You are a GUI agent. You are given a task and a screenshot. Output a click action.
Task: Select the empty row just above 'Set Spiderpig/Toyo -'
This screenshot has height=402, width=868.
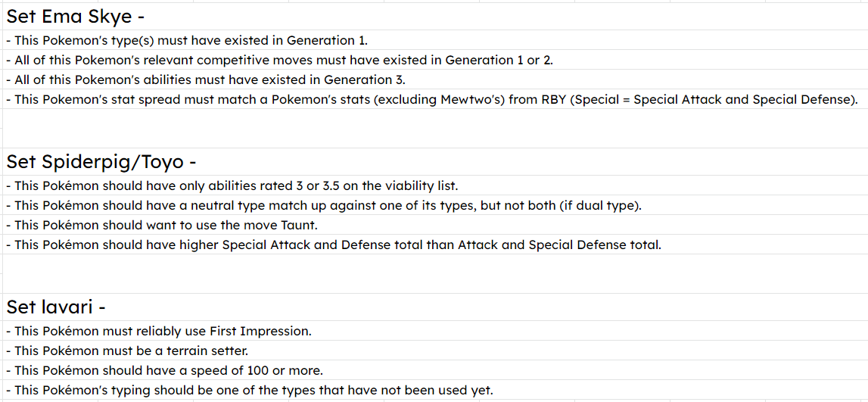[x=435, y=138]
